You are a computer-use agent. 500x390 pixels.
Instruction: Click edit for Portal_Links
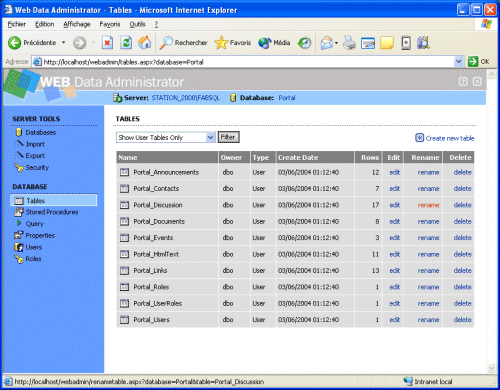tap(395, 270)
